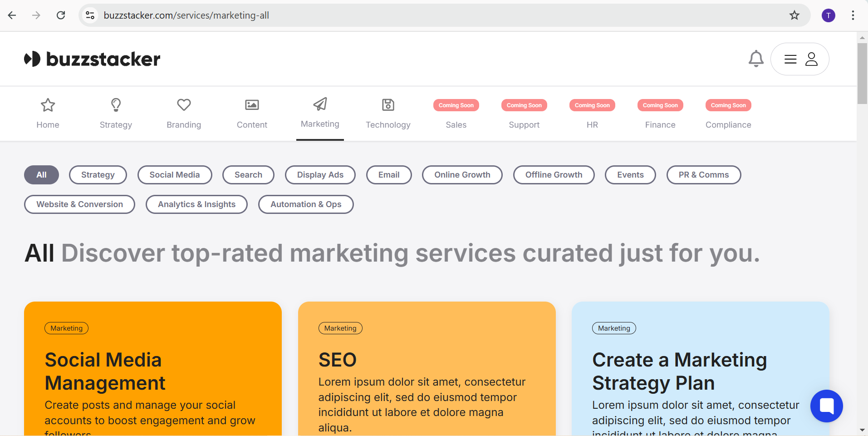This screenshot has width=868, height=436.
Task: Open the Sales category tab
Action: 456,124
